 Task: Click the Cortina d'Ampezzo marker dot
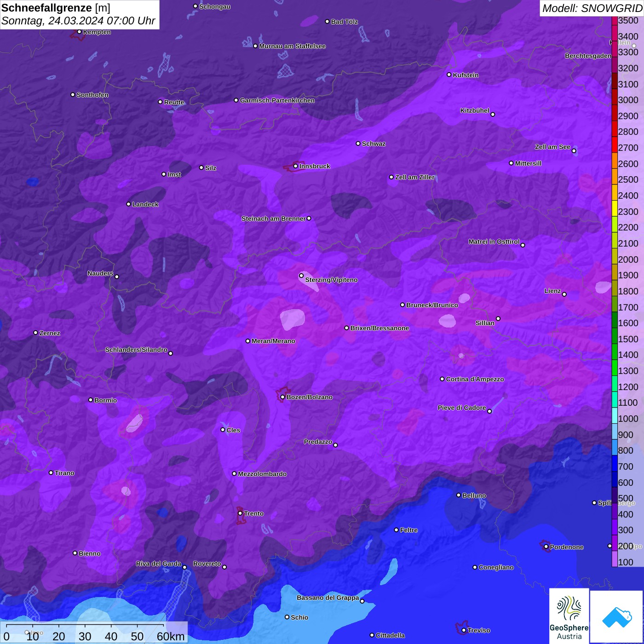442,379
